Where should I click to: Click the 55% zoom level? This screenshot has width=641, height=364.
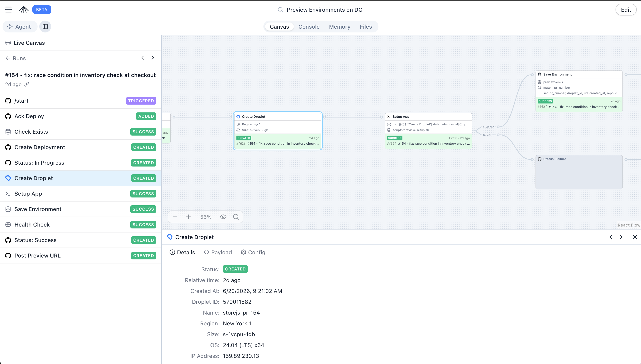pos(206,217)
